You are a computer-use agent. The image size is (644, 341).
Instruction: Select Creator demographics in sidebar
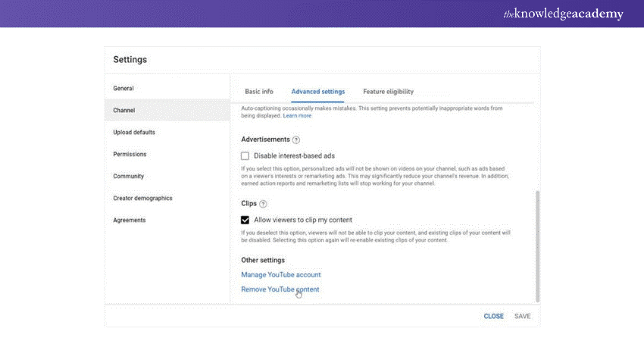click(142, 199)
